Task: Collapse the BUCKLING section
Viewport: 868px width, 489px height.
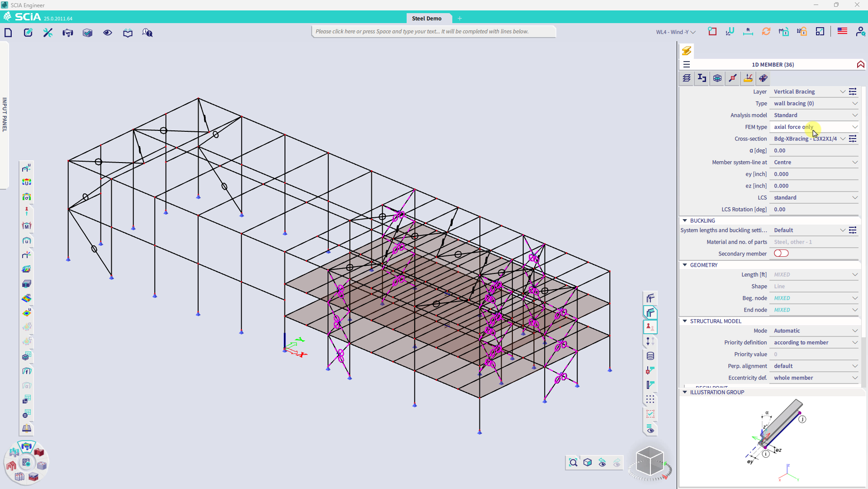Action: [x=684, y=221]
